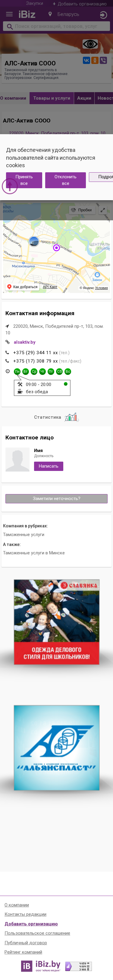This screenshot has width=113, height=980.
Task: Select the Пн weekday circle
Action: 17,371
